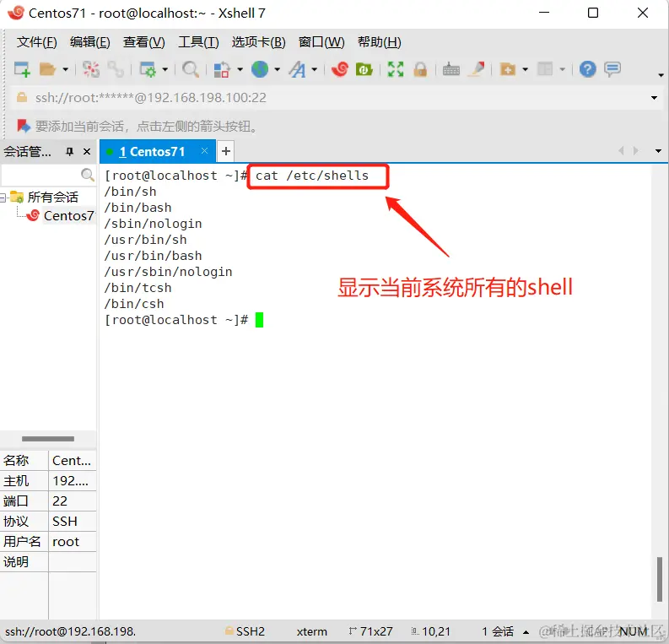Screen dimensions: 669x644
Task: Expand the address bar history dropdown
Action: 654,98
